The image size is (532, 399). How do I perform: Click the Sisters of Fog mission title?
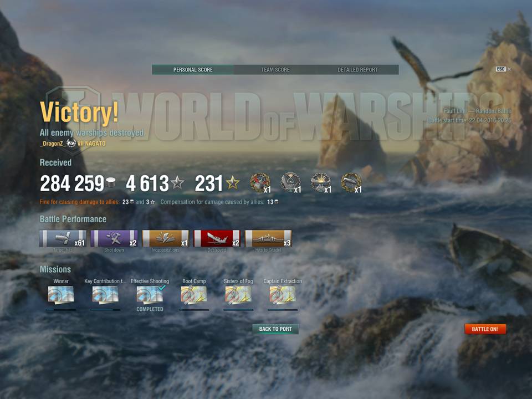click(x=238, y=281)
